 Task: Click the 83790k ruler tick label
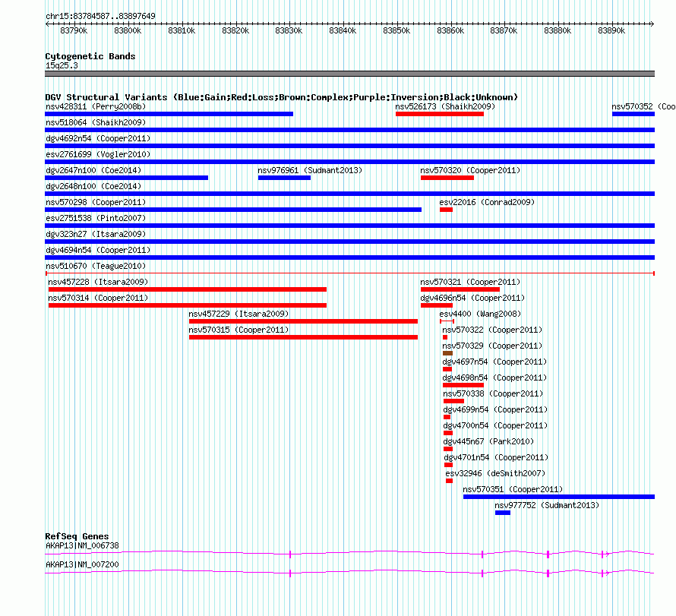74,30
